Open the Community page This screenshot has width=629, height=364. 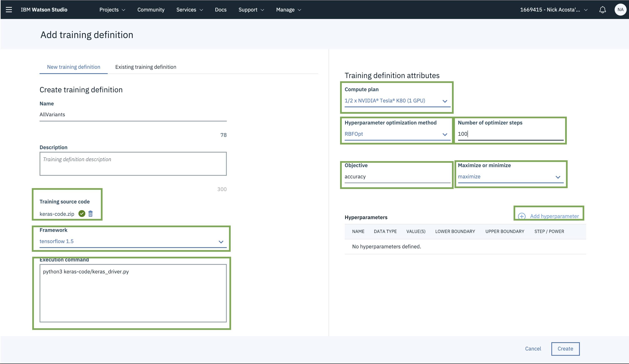[151, 10]
